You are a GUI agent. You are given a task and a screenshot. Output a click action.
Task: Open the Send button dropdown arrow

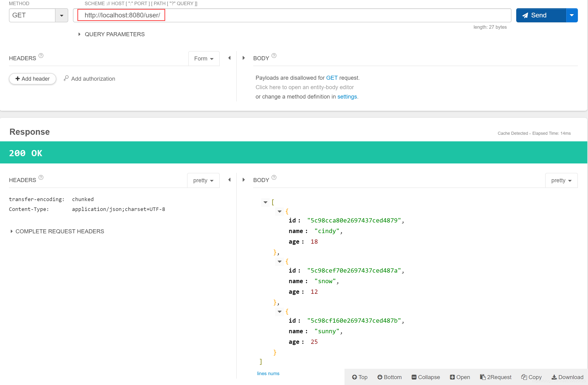click(572, 15)
